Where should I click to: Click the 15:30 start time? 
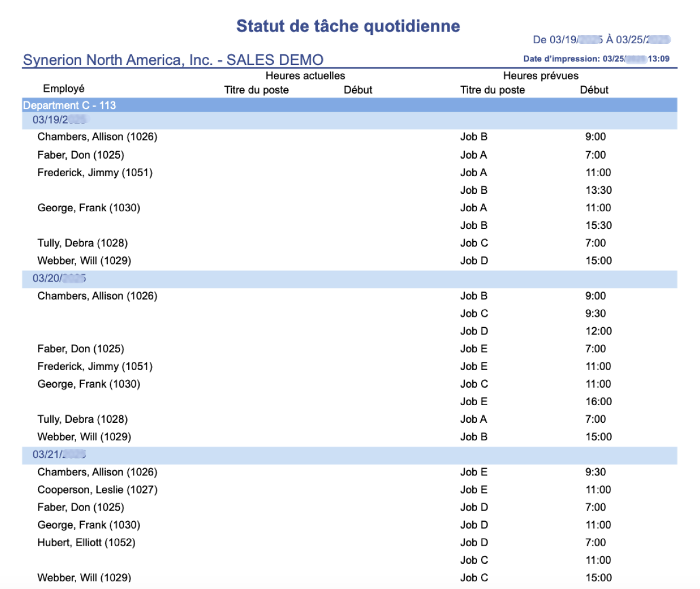click(x=599, y=225)
